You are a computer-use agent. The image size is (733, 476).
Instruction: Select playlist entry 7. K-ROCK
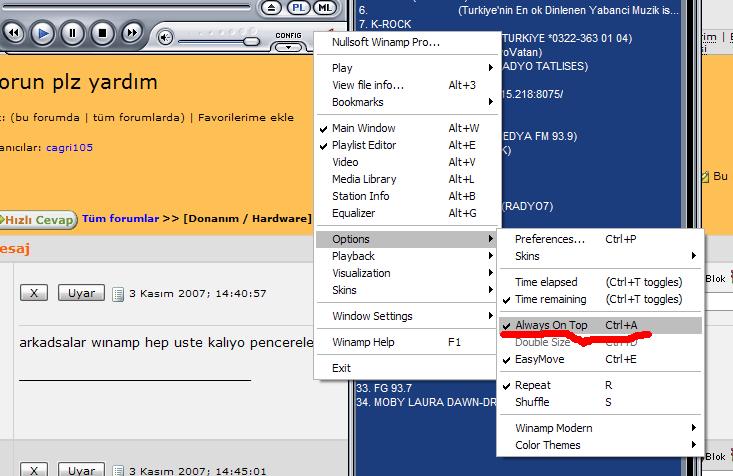[385, 24]
